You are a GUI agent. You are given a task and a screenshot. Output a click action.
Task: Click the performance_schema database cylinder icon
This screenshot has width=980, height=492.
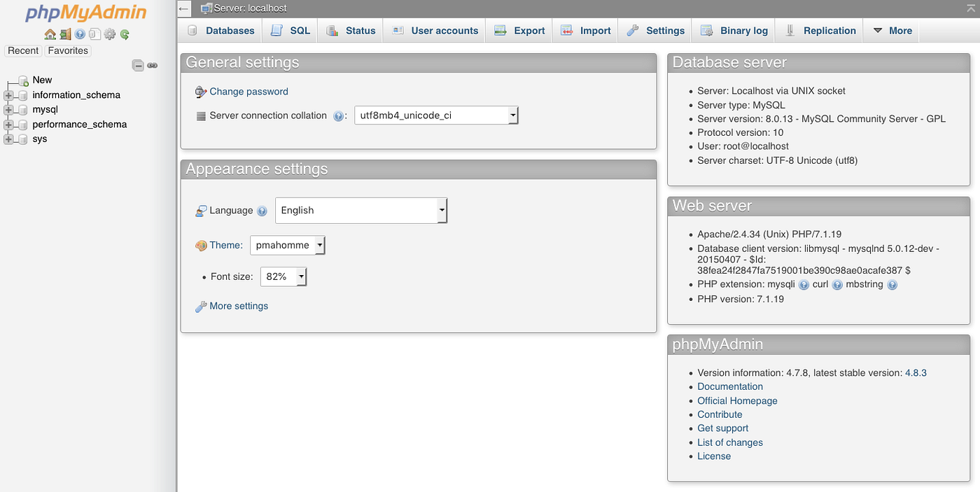[23, 125]
